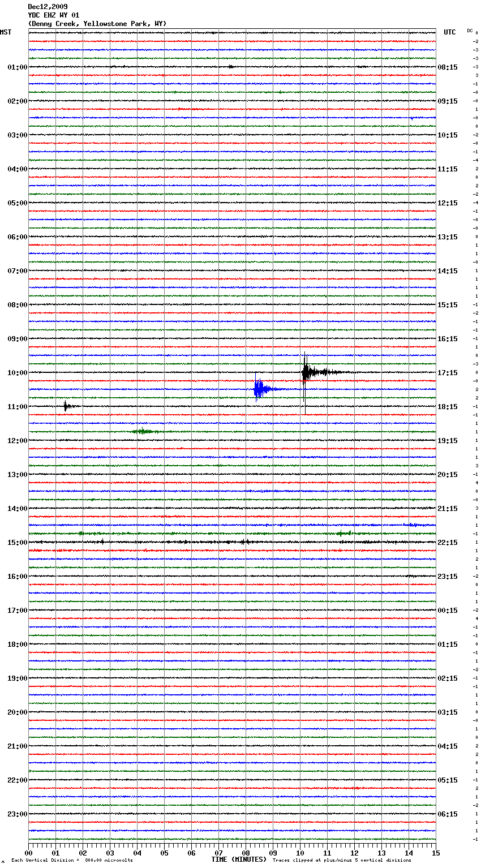Select the 05:00 MST row label

pyautogui.click(x=17, y=203)
